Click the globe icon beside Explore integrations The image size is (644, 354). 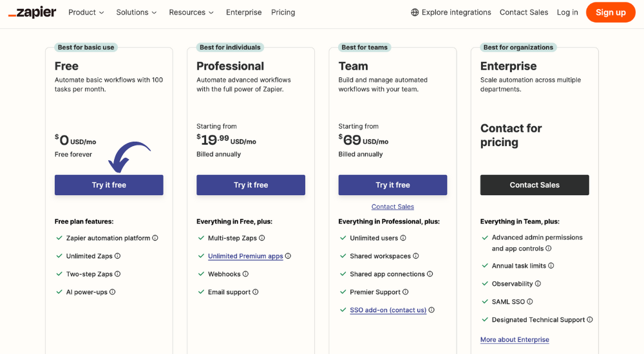[x=415, y=12]
